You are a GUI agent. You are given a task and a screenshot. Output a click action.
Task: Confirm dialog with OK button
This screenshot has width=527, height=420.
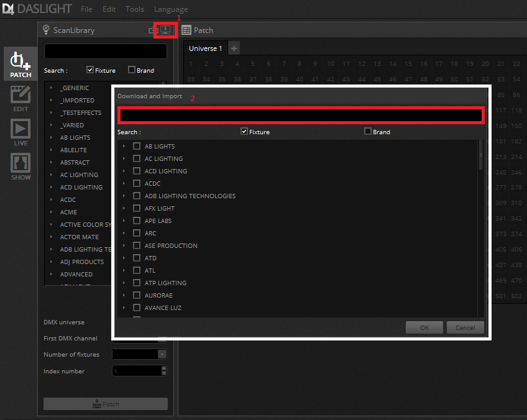point(424,327)
